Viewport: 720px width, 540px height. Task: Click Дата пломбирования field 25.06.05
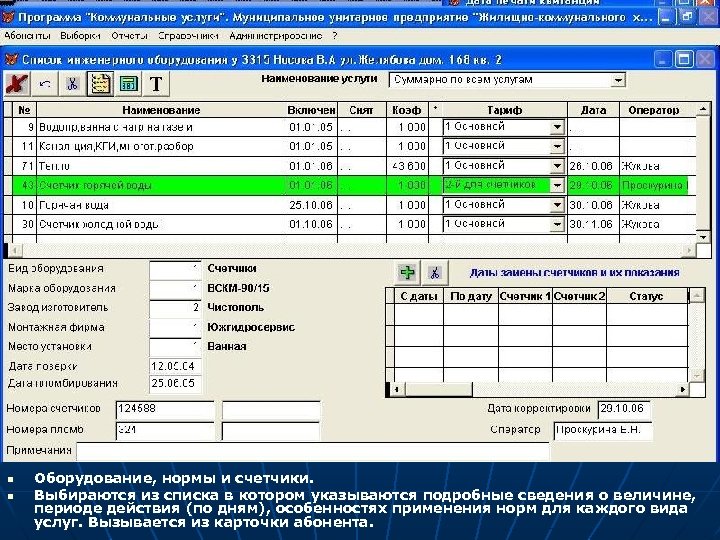(x=175, y=383)
